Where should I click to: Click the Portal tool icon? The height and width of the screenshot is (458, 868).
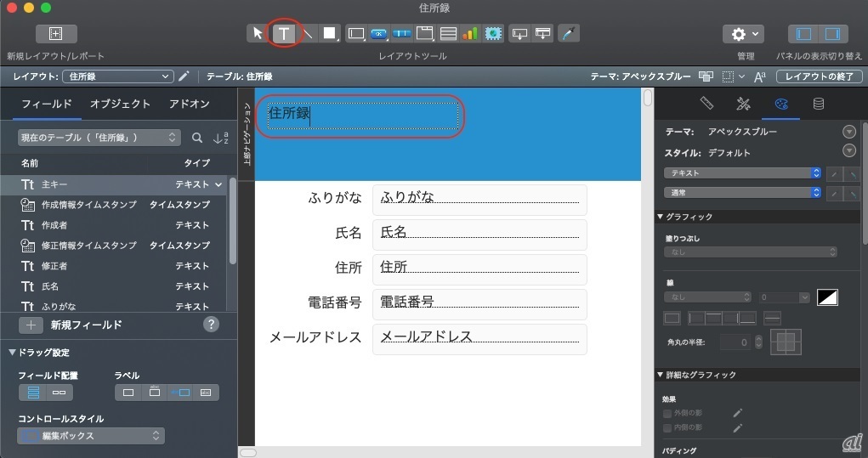(x=447, y=34)
